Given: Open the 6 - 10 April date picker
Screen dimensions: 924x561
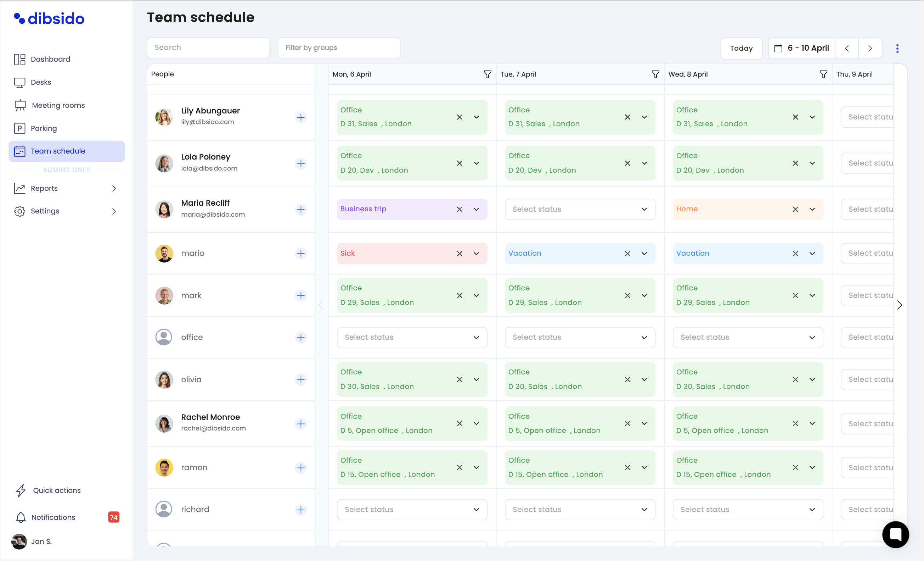Looking at the screenshot, I should click(802, 49).
